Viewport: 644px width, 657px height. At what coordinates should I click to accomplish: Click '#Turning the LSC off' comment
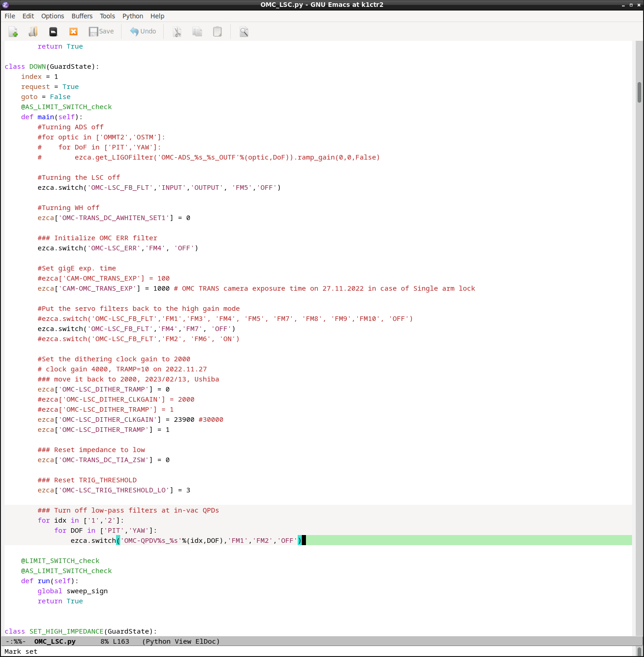(x=79, y=177)
